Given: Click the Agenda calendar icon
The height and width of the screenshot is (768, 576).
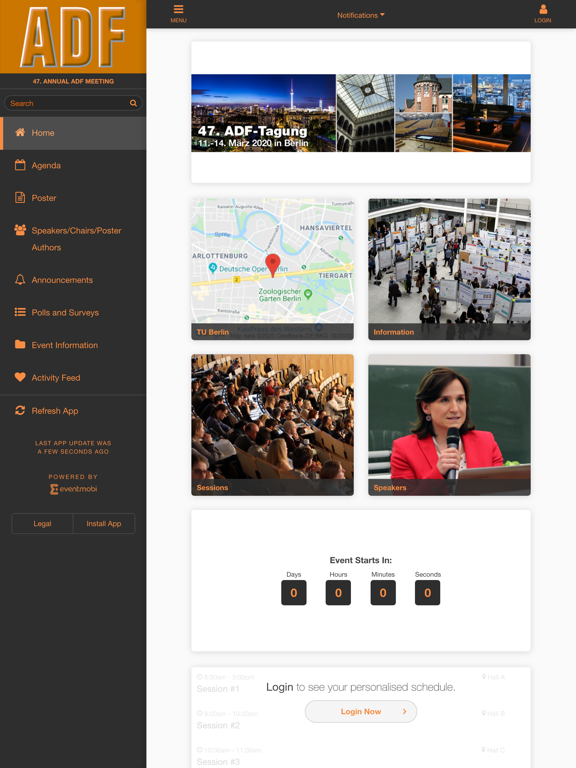Looking at the screenshot, I should (x=20, y=165).
